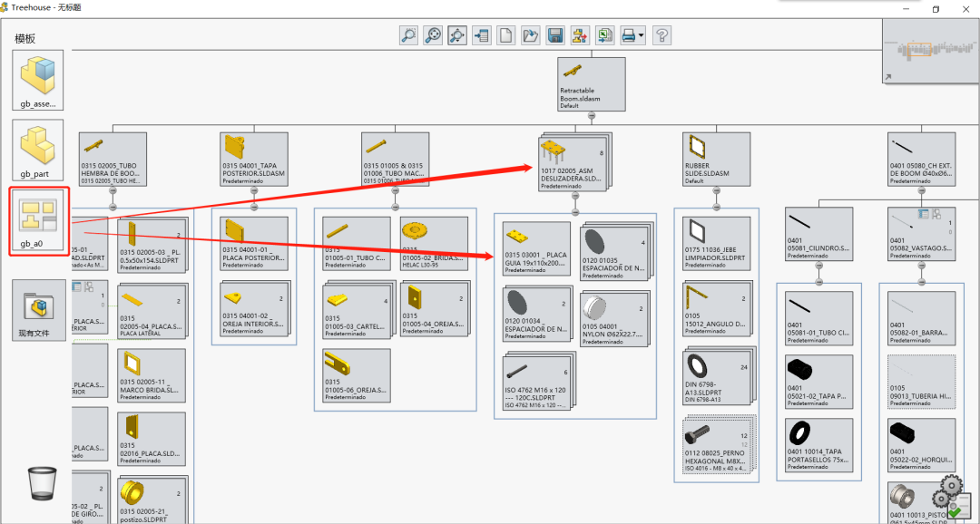
Task: Open the list view display icon
Action: pos(482,35)
